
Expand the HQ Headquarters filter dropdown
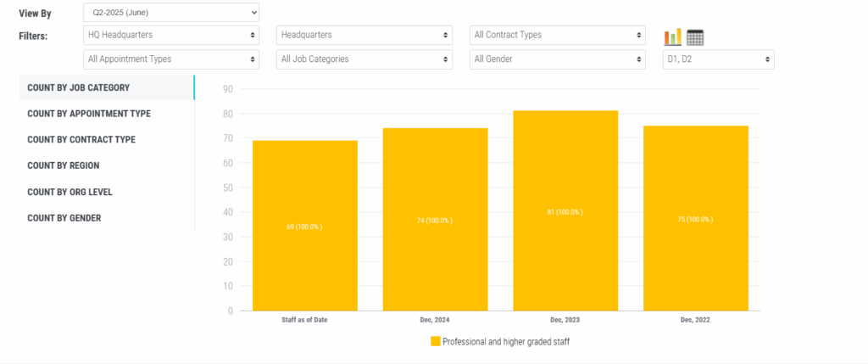click(x=171, y=36)
